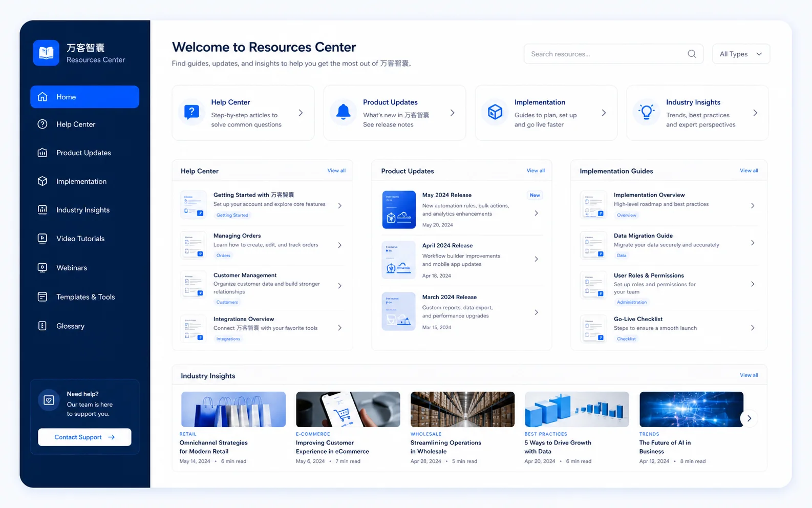The height and width of the screenshot is (508, 812).
Task: Expand the May 2024 Release entry chevron
Action: (x=536, y=213)
